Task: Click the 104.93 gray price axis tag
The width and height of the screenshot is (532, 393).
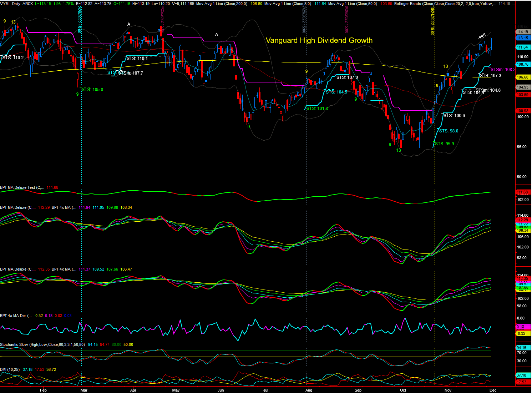Action: point(522,87)
